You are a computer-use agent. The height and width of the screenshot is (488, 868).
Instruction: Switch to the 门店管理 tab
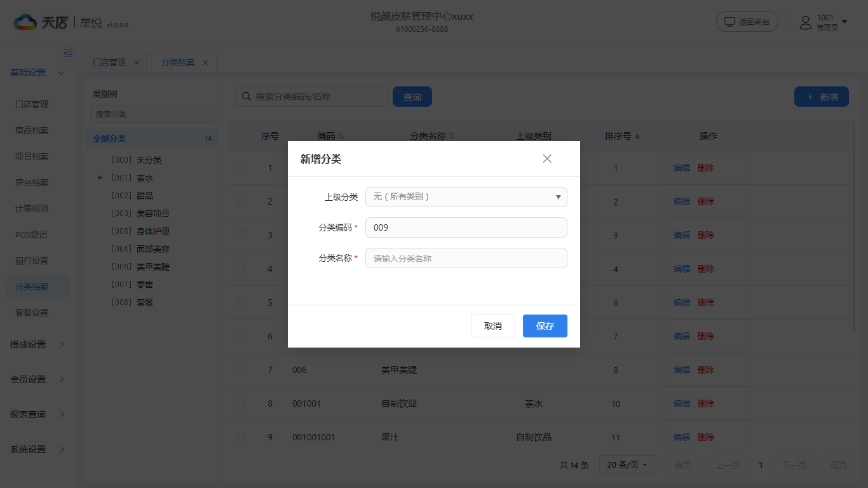pos(109,62)
